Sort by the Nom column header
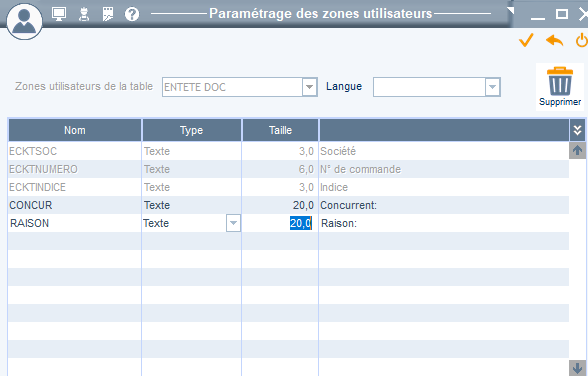 [75, 130]
